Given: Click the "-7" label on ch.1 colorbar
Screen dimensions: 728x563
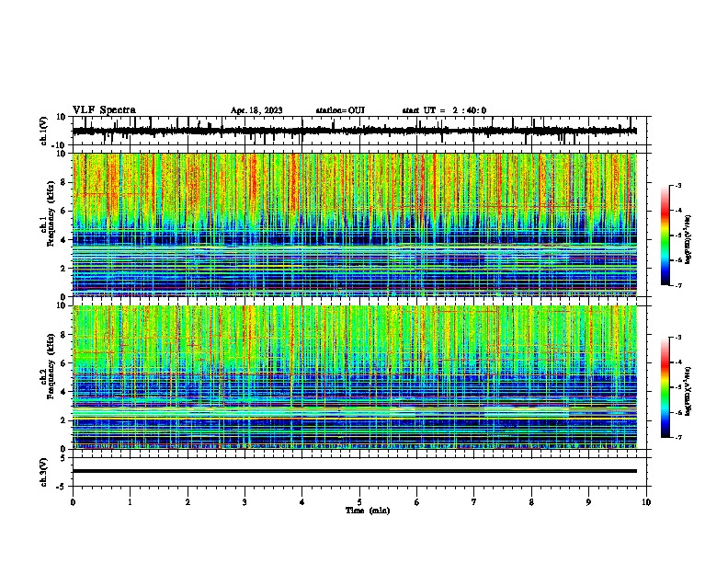Looking at the screenshot, I should tap(678, 285).
